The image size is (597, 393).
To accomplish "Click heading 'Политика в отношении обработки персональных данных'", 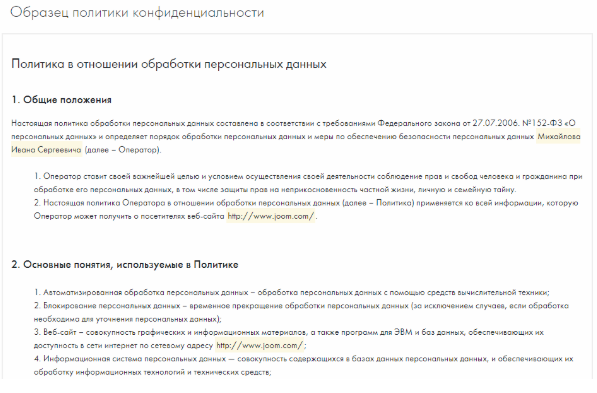I will pos(169,64).
